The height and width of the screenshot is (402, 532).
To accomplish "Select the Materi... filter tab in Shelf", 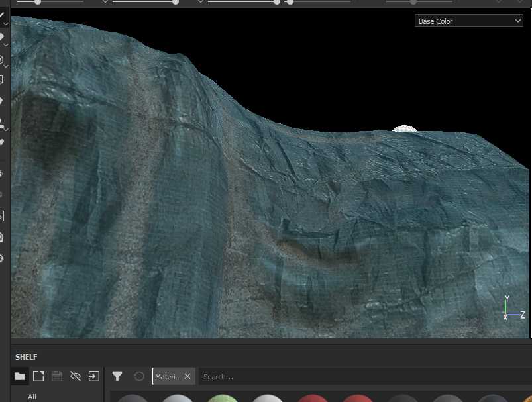I will pyautogui.click(x=168, y=377).
